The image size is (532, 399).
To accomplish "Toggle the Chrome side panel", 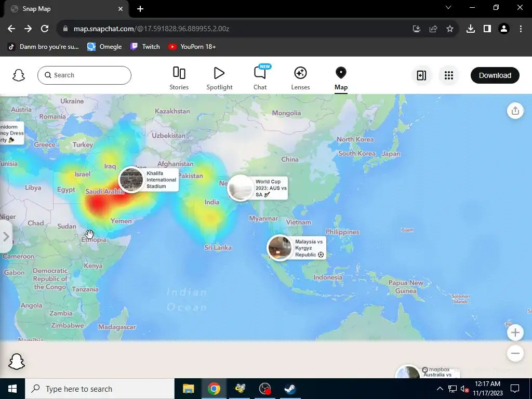I will click(x=487, y=29).
